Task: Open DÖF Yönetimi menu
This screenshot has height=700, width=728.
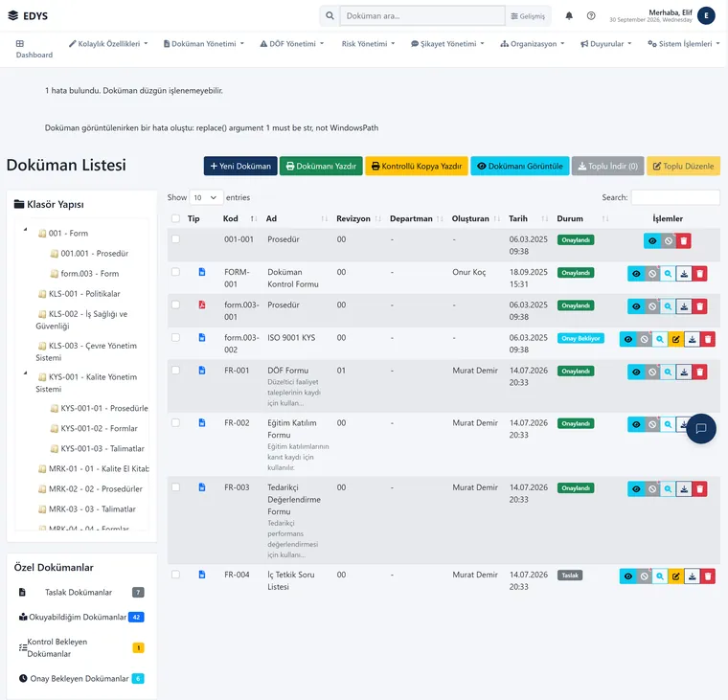Action: coord(292,44)
